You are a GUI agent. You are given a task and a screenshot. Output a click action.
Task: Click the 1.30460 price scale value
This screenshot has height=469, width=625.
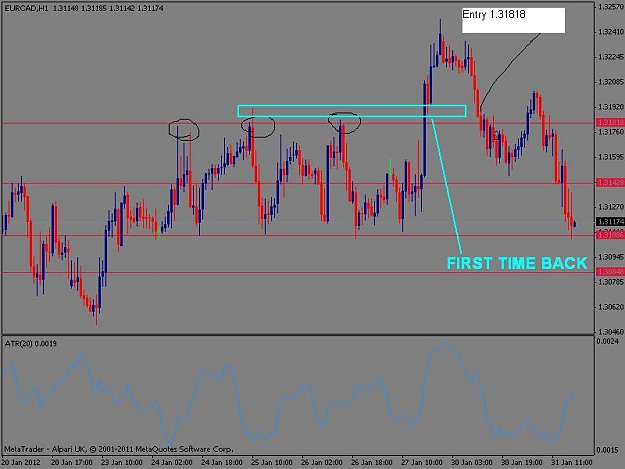pos(611,332)
